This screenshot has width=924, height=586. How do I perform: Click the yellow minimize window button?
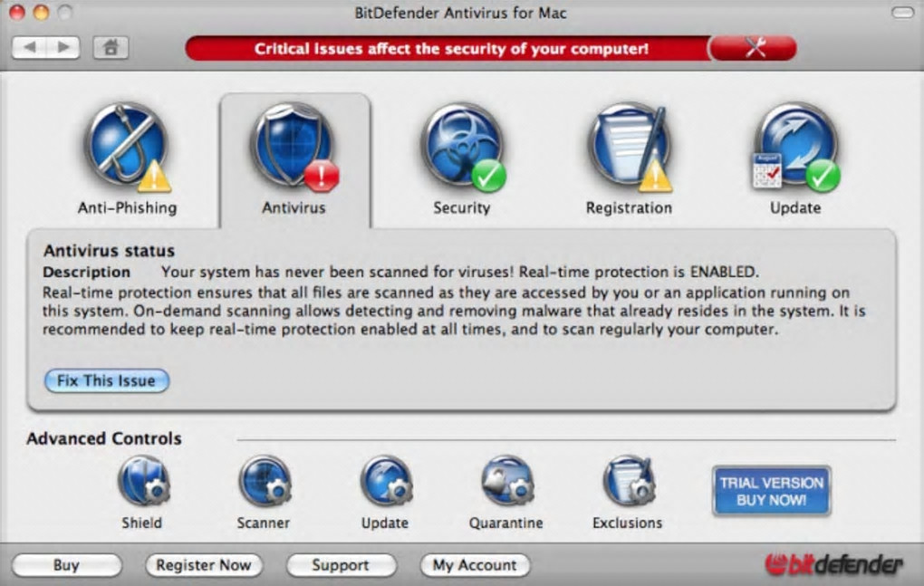41,13
